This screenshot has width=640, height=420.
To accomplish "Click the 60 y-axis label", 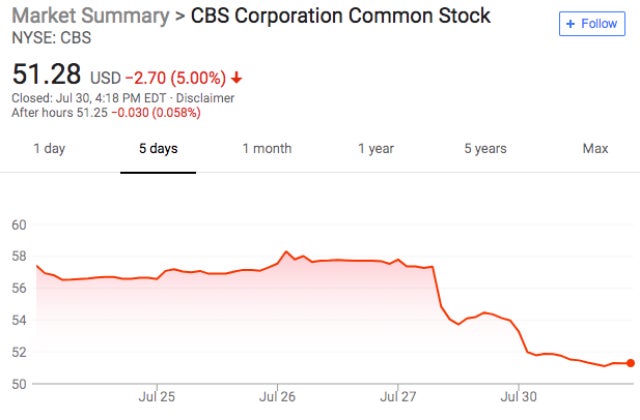I will [x=19, y=223].
